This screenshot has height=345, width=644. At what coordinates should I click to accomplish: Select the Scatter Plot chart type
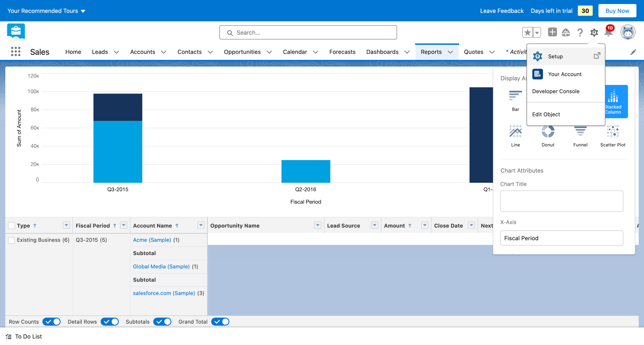[613, 136]
